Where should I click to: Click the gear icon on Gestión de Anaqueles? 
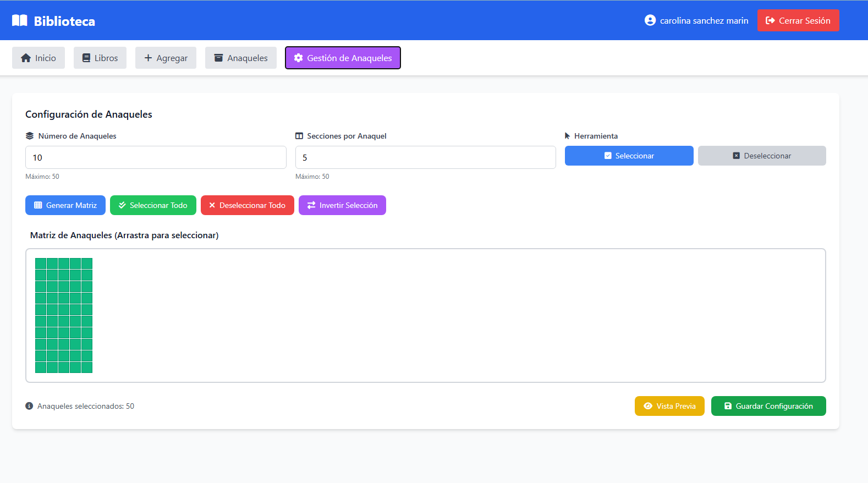[298, 58]
